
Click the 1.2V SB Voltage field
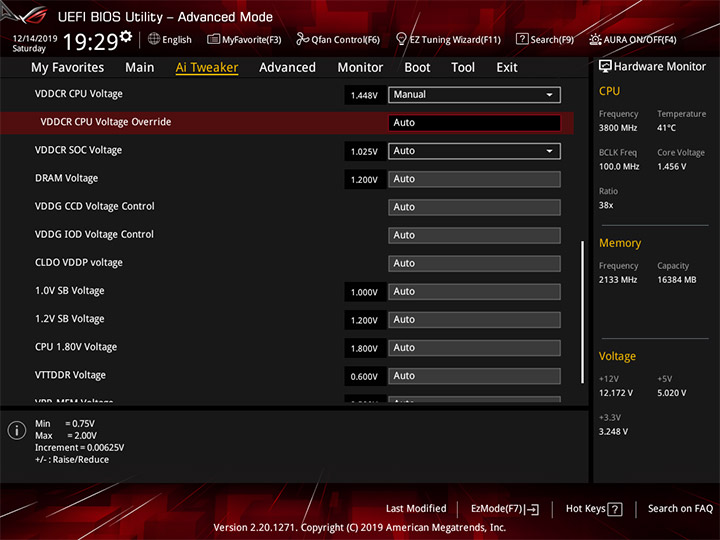[x=474, y=320]
